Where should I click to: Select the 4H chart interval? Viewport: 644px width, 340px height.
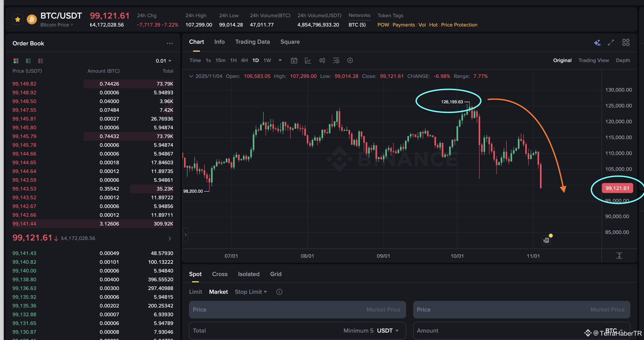point(244,60)
